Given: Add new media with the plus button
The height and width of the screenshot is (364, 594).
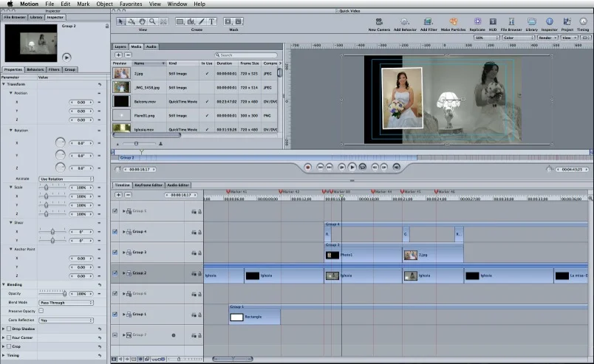Looking at the screenshot, I should point(118,55).
